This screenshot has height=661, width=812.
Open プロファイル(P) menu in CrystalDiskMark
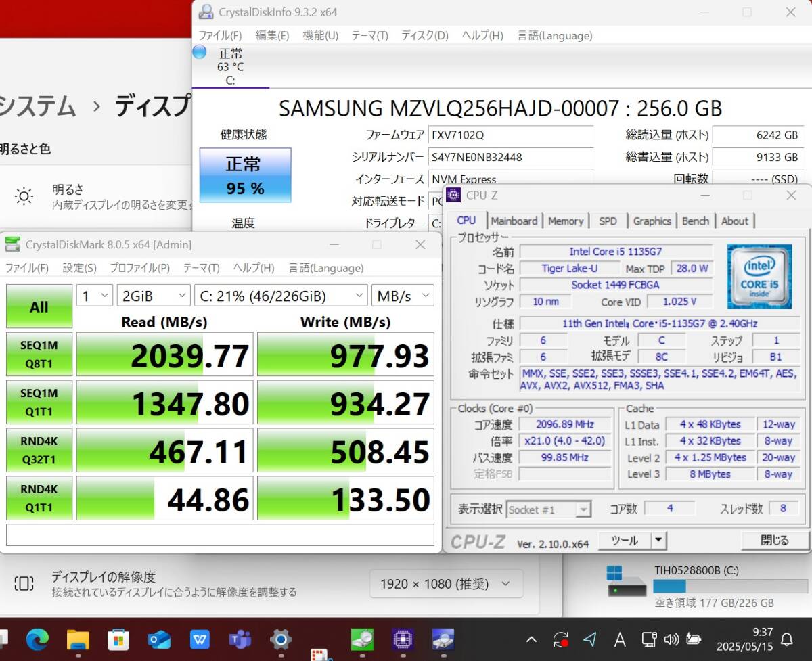point(139,268)
